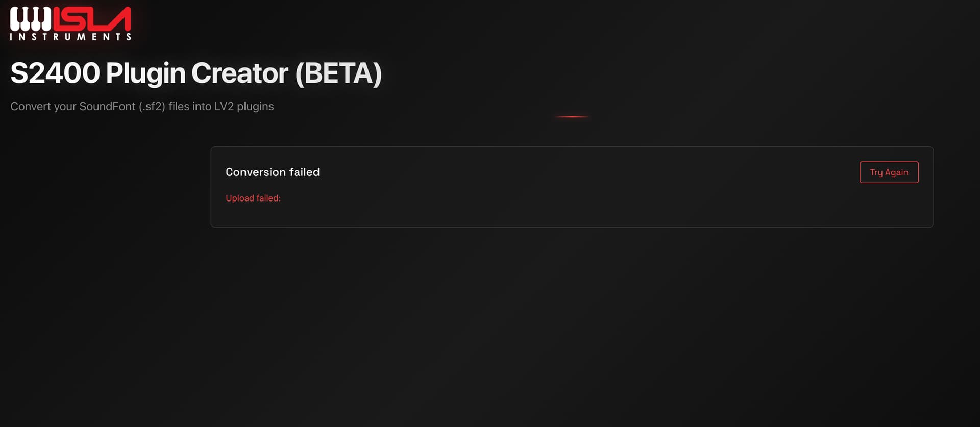Click the (.sf2) text in the subtitle
This screenshot has height=427, width=980.
(152, 106)
